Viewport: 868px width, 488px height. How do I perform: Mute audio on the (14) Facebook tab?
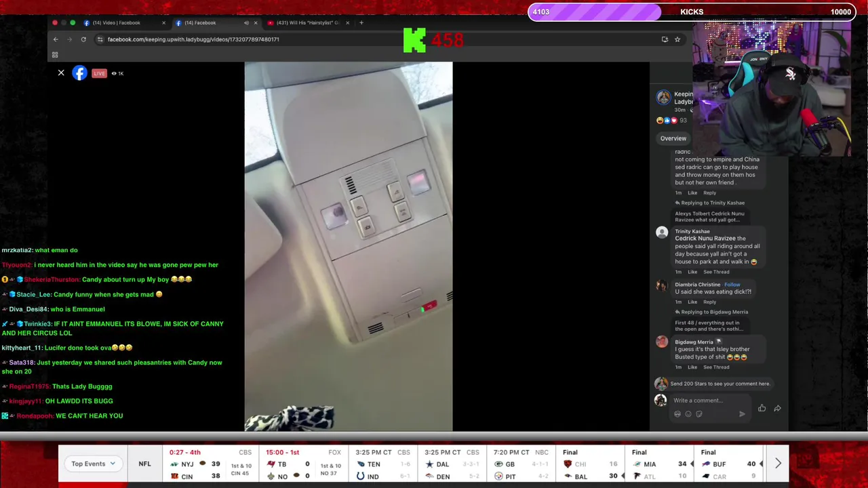(246, 23)
